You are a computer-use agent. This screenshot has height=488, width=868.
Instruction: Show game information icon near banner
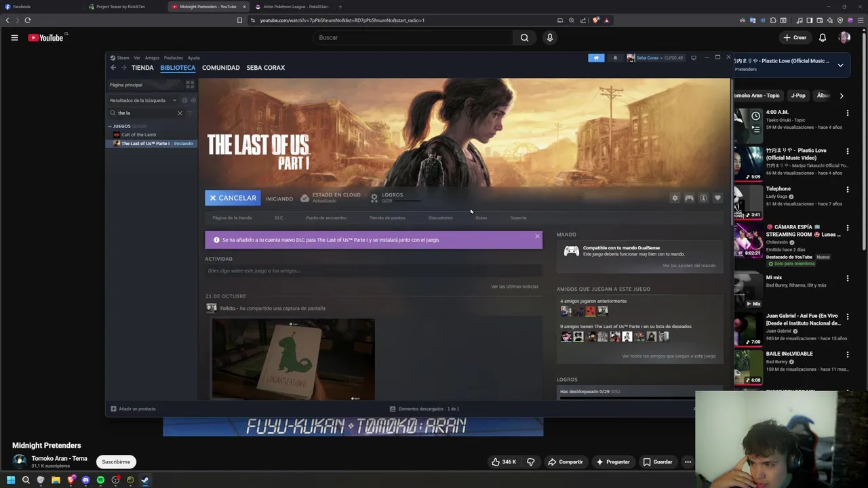click(703, 198)
